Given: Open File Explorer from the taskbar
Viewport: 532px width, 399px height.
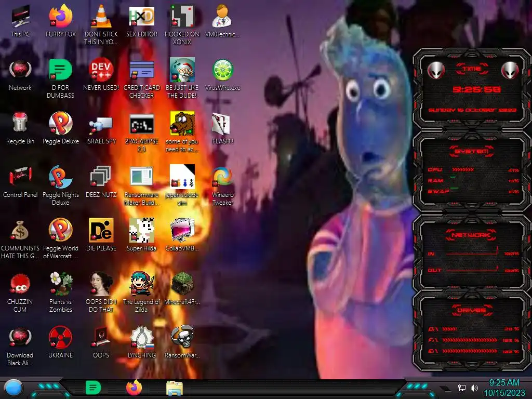Looking at the screenshot, I should [x=175, y=388].
